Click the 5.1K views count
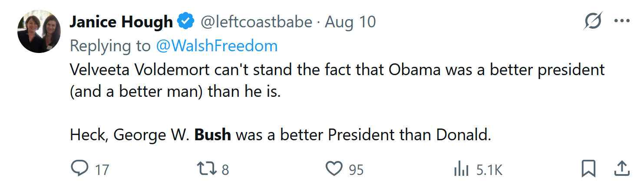Viewport: 644px width, 188px height. (x=489, y=169)
